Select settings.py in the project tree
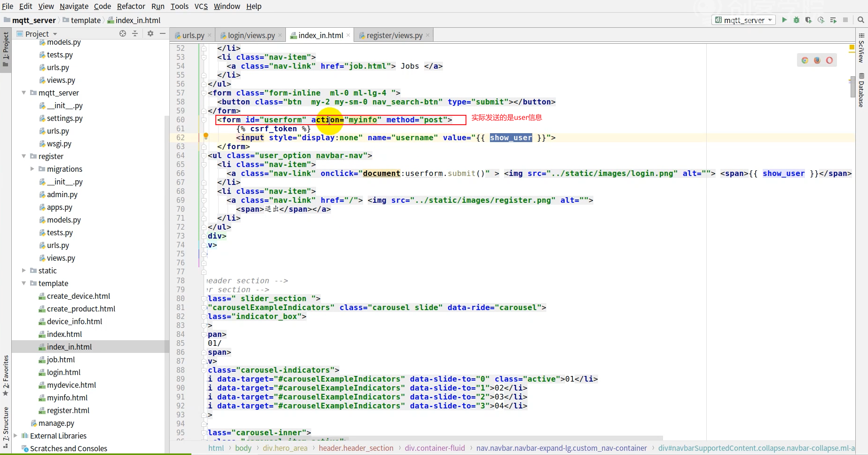868x455 pixels. 64,118
